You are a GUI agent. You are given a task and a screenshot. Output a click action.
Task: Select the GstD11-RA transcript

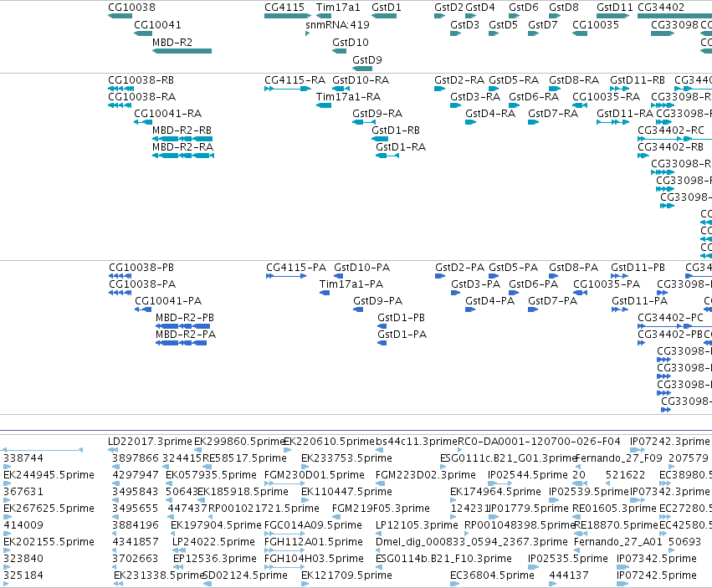tap(612, 122)
